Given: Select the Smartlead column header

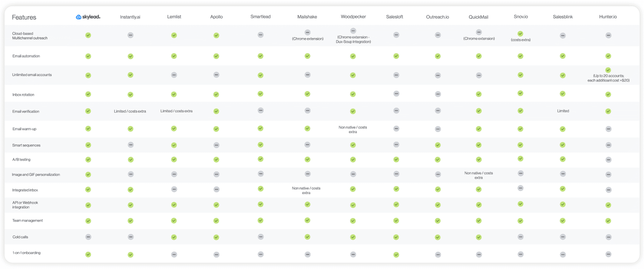Looking at the screenshot, I should click(260, 16).
